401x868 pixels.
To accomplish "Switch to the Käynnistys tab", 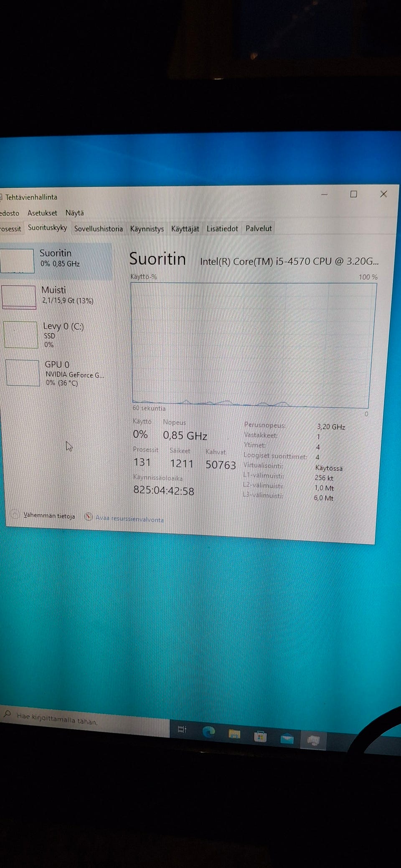I will point(147,229).
